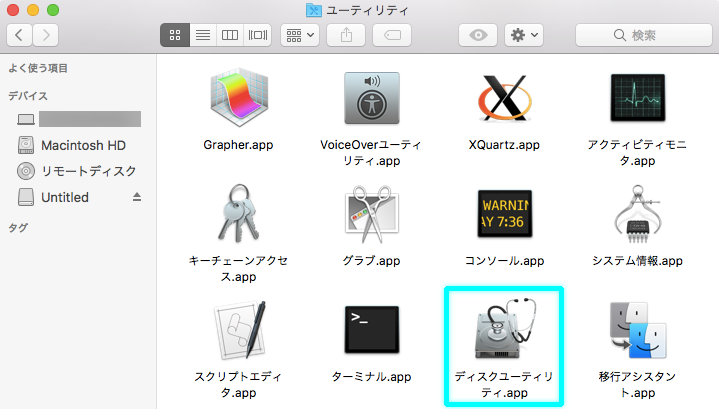Click the ターミナル.app file name label
Screen dimensions: 719x409
pos(372,377)
